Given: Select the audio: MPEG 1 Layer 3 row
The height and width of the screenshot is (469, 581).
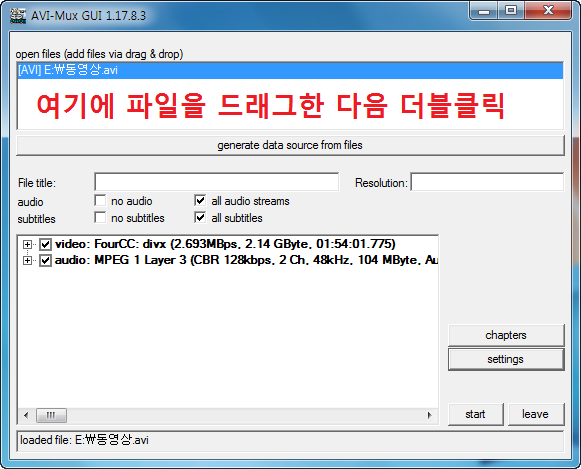Looking at the screenshot, I should tap(246, 260).
